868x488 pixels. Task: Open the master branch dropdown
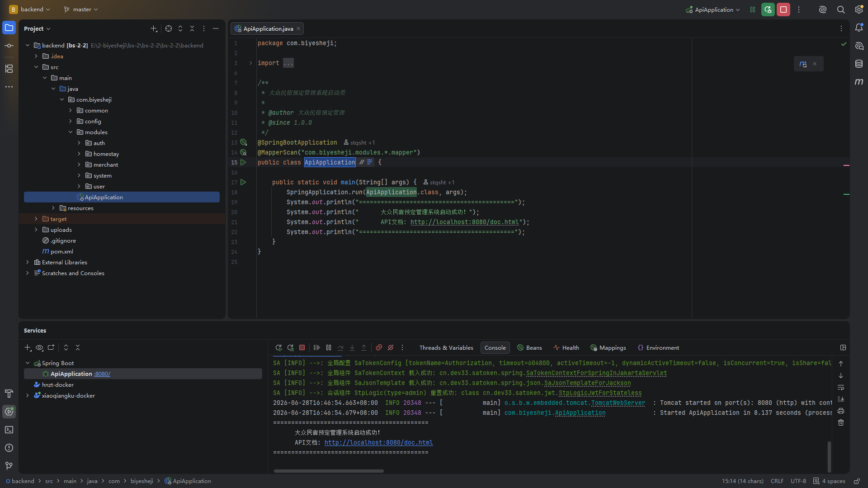pos(81,9)
